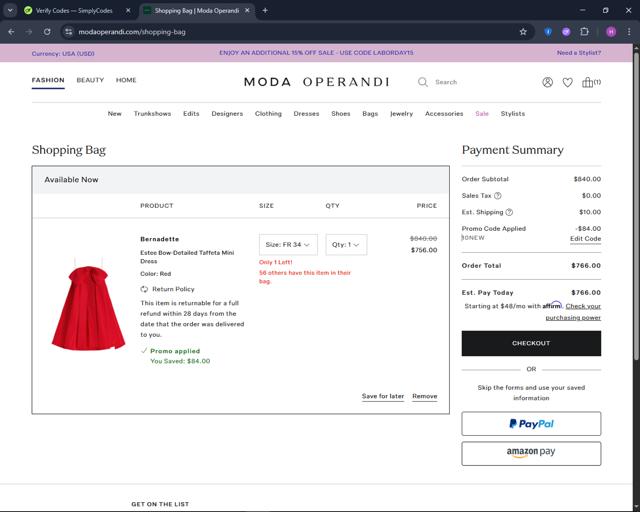This screenshot has height=512, width=640.
Task: Open the blue shield extension icon
Action: tap(548, 32)
